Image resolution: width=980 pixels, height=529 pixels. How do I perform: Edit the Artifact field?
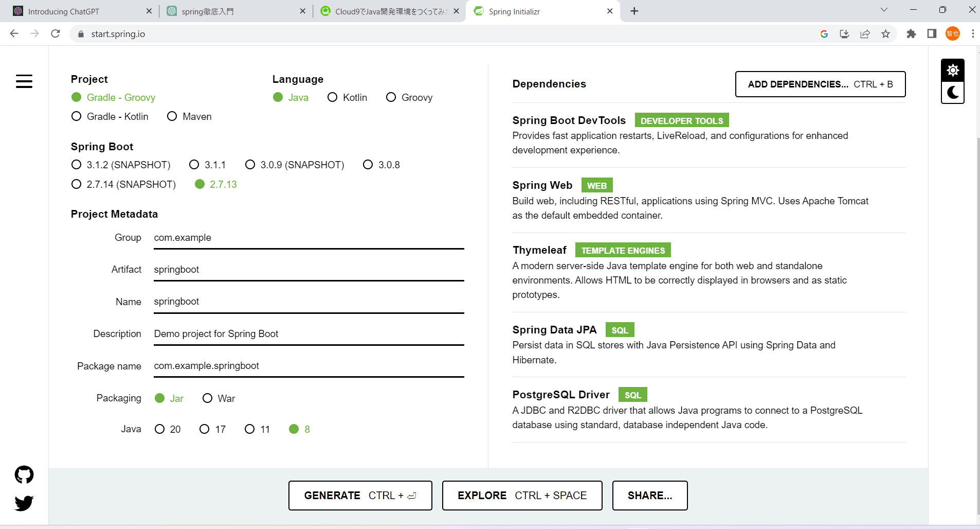[309, 270]
